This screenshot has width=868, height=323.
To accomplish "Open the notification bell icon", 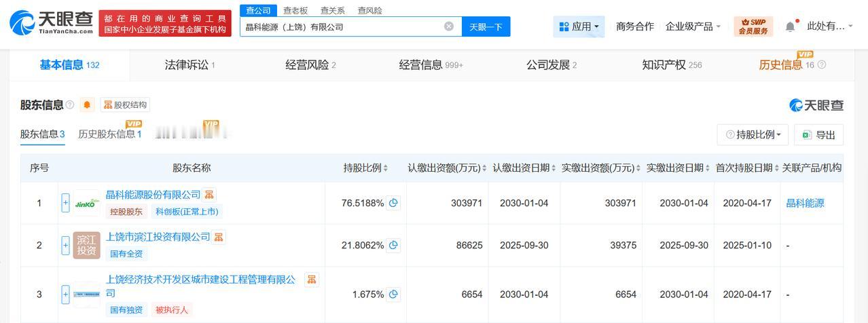I will point(790,26).
